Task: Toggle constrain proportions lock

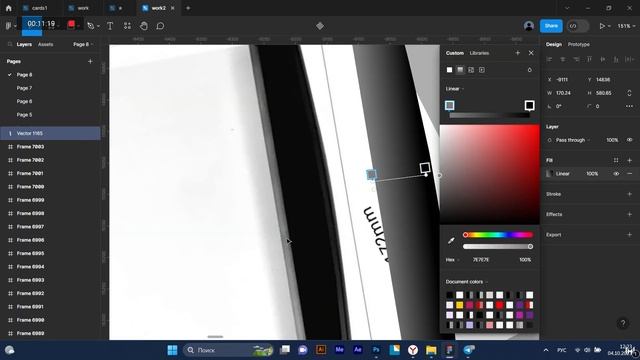Action: click(629, 93)
